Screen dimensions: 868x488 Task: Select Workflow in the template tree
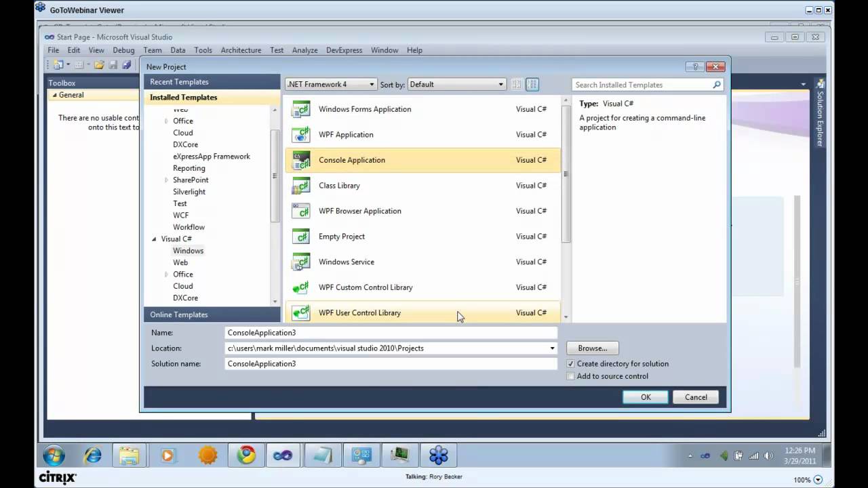189,227
